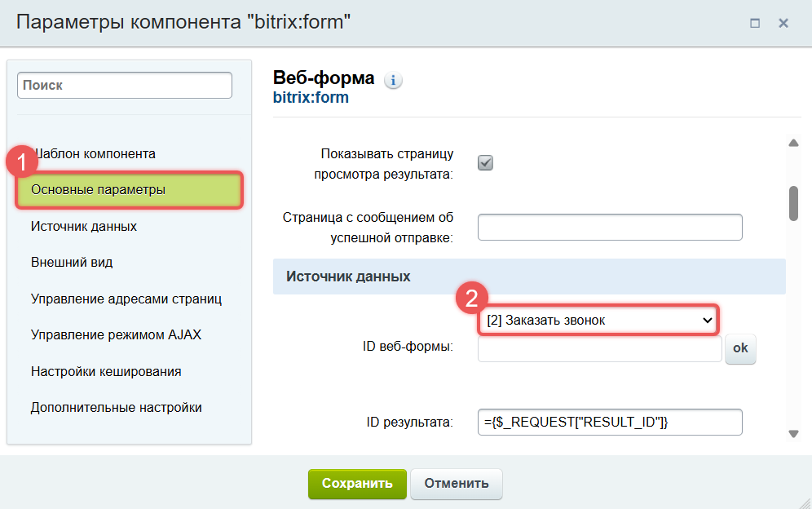Click the Веб-форма component title
Viewport: 812px width, 509px height.
(x=324, y=77)
